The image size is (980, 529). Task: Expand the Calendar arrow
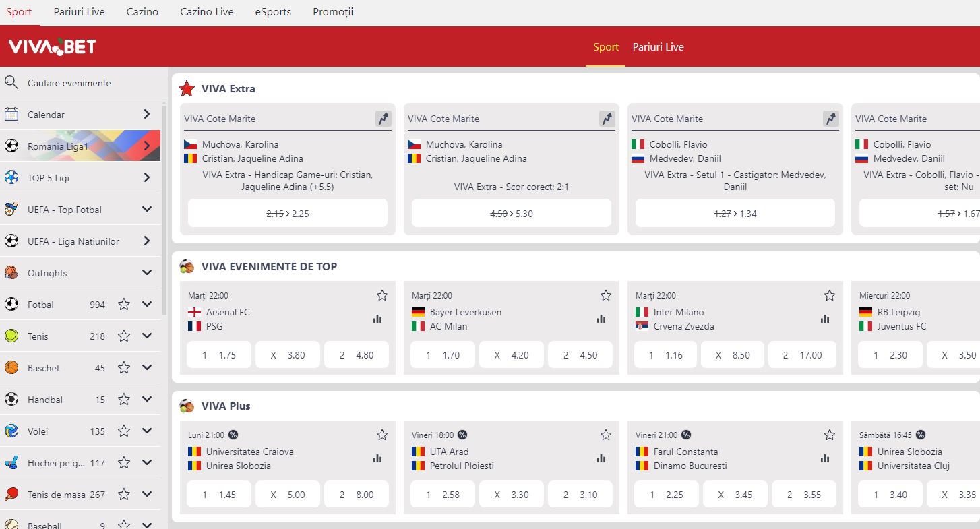point(147,115)
